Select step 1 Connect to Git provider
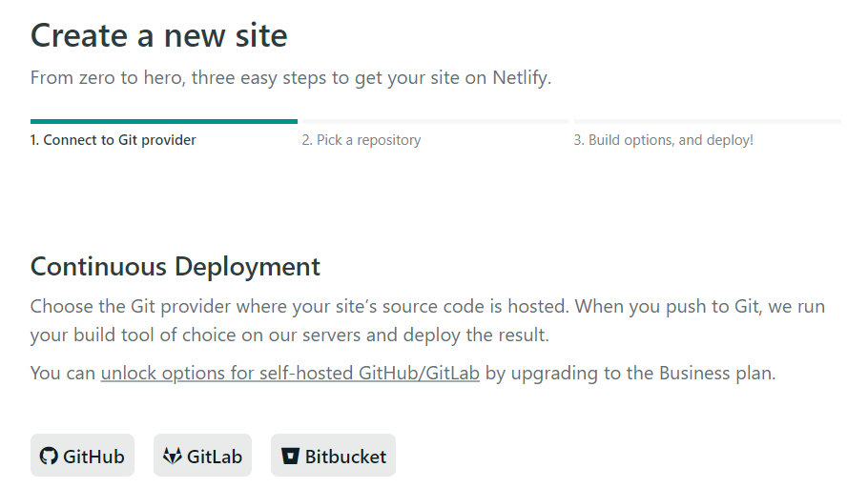868x488 pixels. tap(113, 140)
